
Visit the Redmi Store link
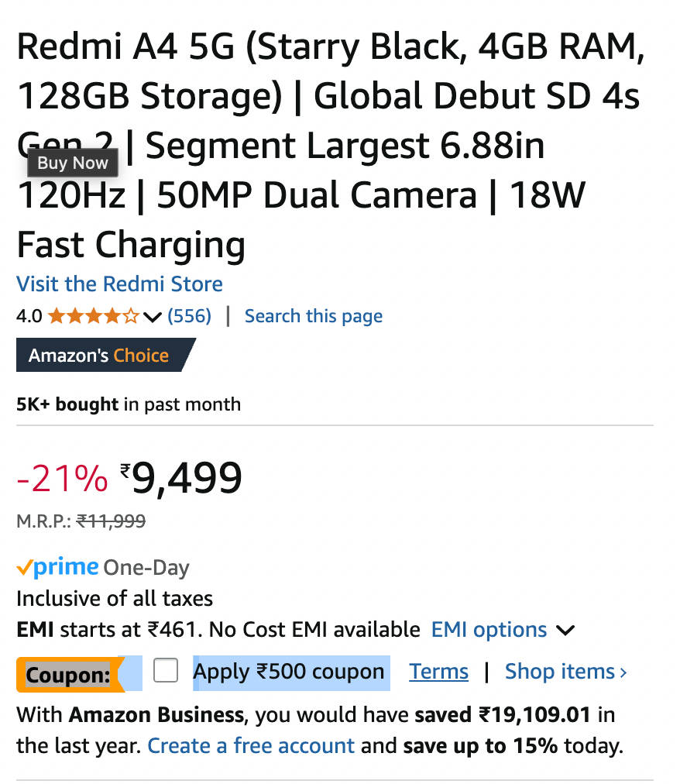coord(119,284)
